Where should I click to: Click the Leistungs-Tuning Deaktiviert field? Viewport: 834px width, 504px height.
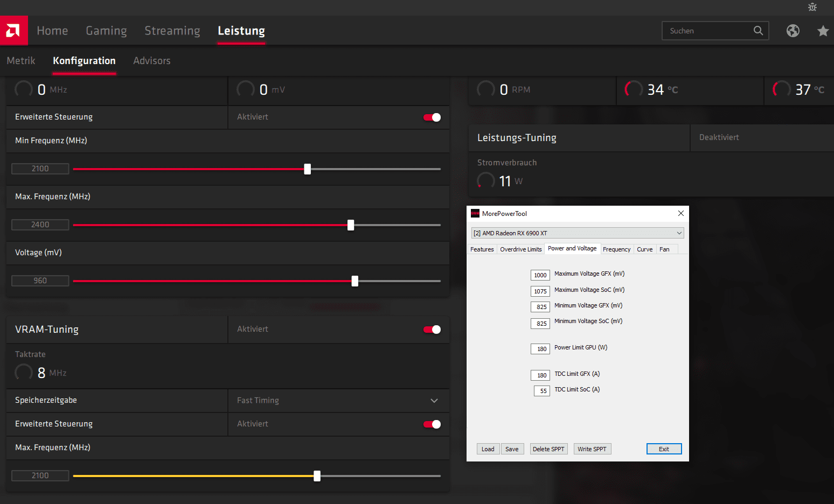(x=762, y=138)
